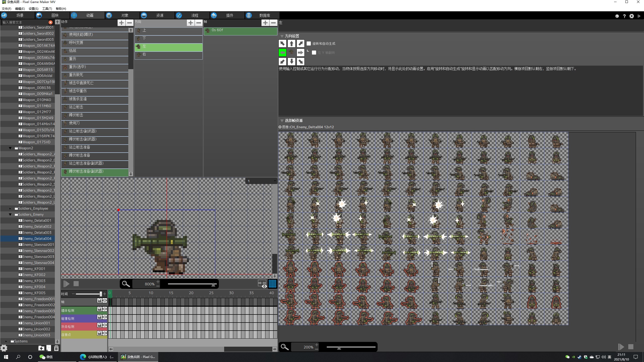Click the grid display toggle icon

click(x=272, y=284)
